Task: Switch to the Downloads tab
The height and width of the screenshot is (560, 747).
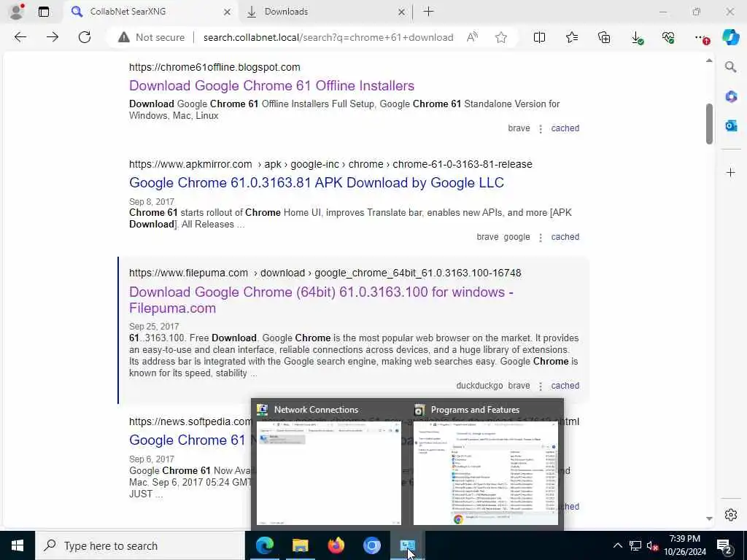Action: pos(326,12)
